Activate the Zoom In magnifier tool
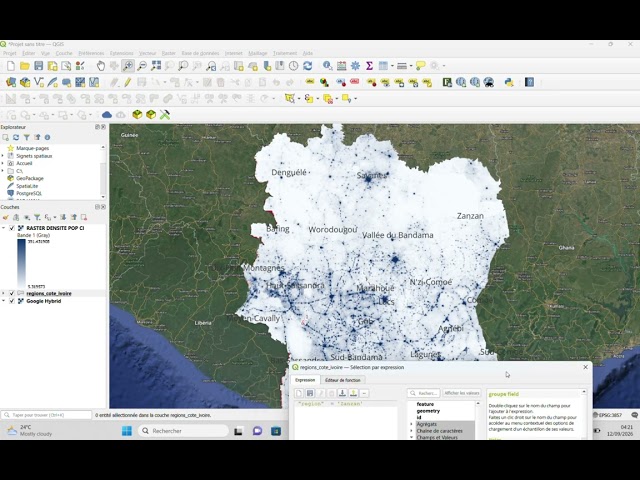The width and height of the screenshot is (640, 480). [128, 66]
